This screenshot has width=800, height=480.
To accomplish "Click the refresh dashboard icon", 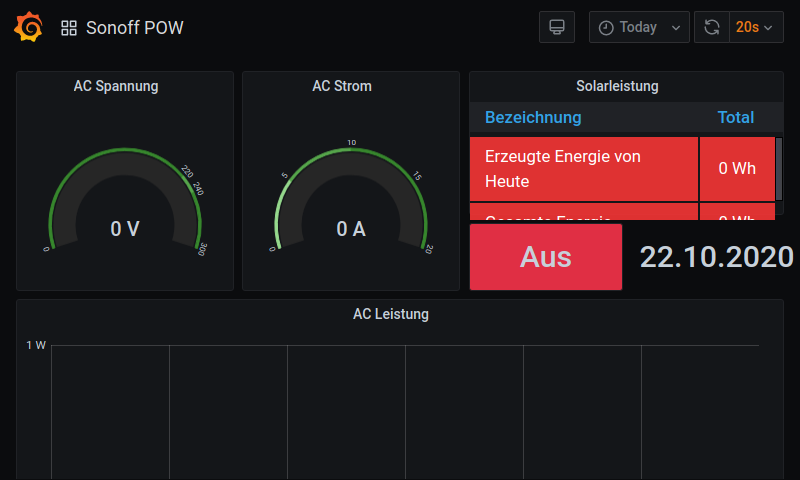I will tap(712, 27).
